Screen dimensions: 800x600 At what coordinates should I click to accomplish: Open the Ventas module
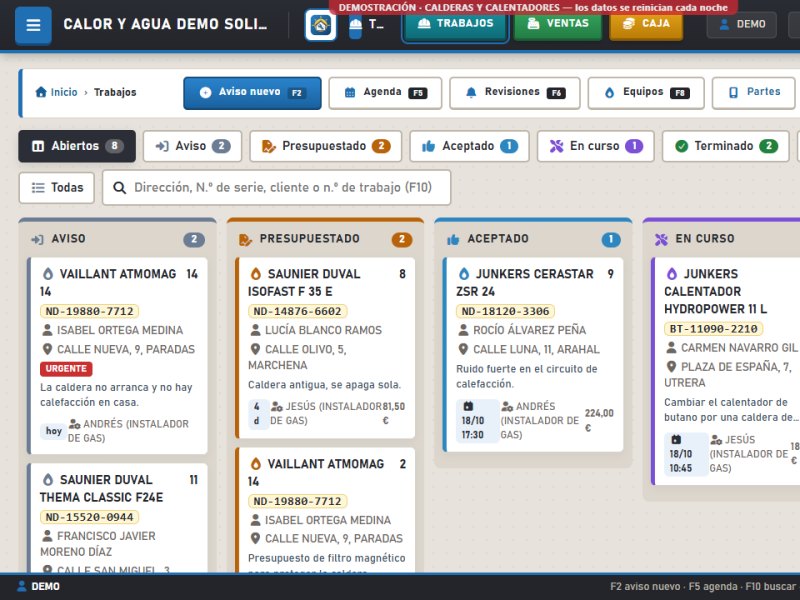click(558, 23)
